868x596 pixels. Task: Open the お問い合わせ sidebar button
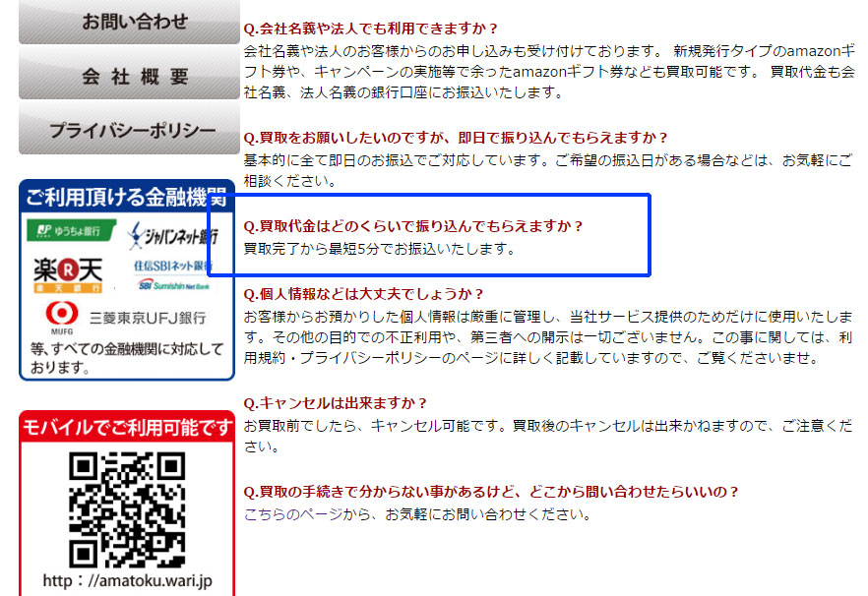(129, 22)
